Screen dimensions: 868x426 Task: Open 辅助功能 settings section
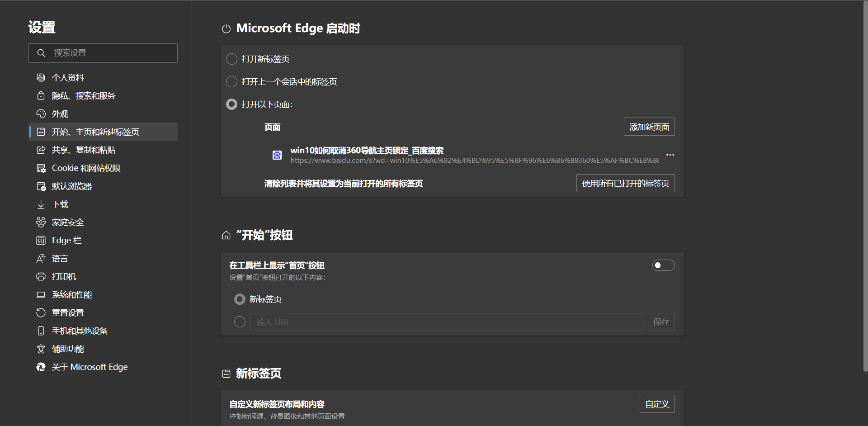tap(103, 349)
